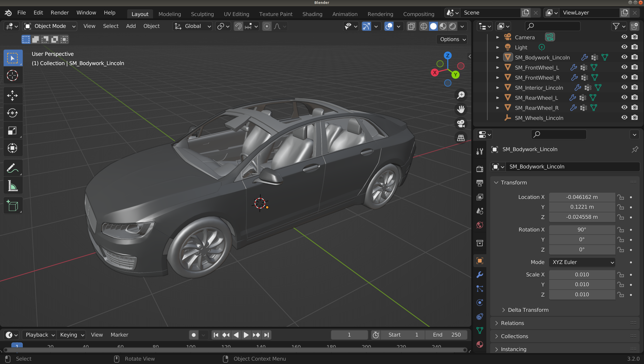644x364 pixels.
Task: Lock the Location X value
Action: click(621, 197)
